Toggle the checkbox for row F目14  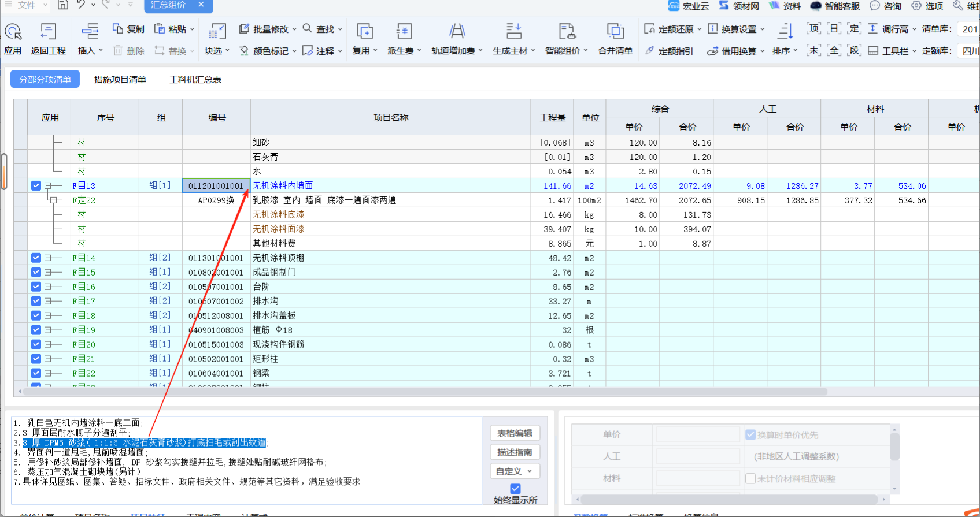36,258
